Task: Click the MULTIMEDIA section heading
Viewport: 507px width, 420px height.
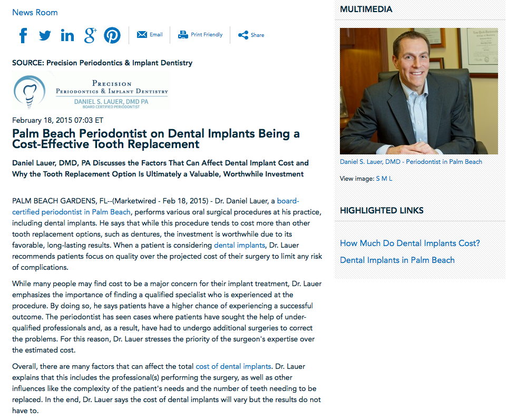Action: click(366, 9)
